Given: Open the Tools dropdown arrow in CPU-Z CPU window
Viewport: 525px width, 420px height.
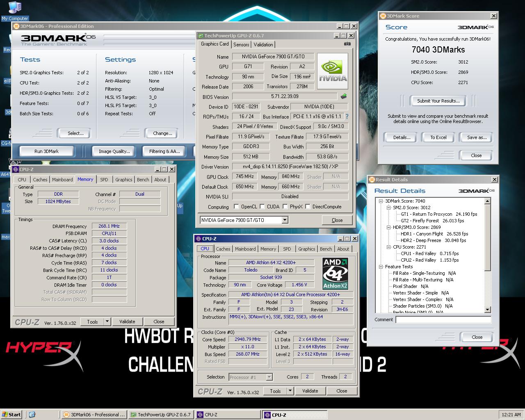Looking at the screenshot, I should pyautogui.click(x=290, y=391).
